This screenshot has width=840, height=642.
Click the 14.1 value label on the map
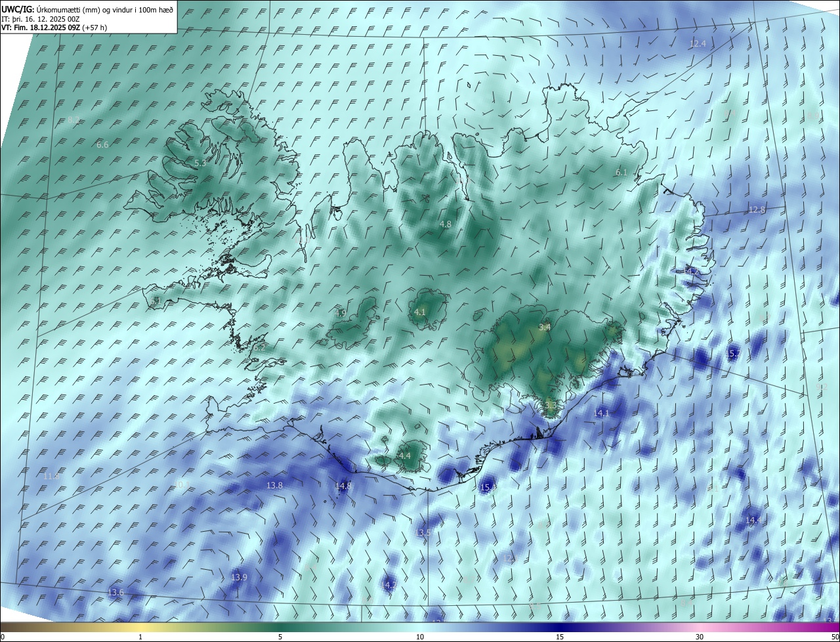pos(601,413)
